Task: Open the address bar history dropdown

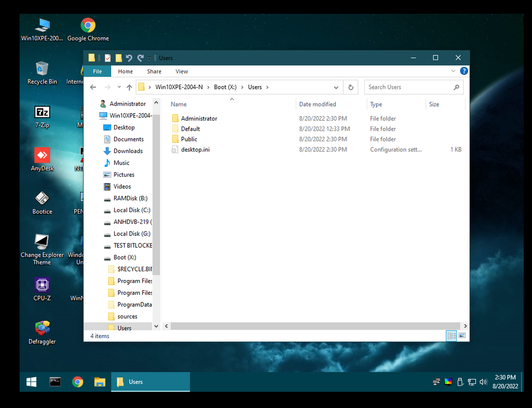Action: [x=336, y=88]
